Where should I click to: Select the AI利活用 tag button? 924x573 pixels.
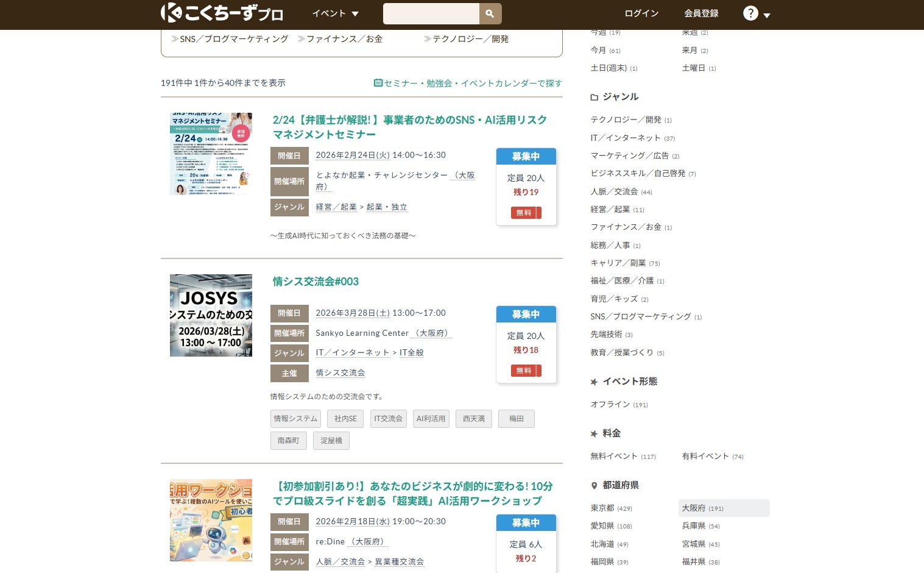(431, 419)
